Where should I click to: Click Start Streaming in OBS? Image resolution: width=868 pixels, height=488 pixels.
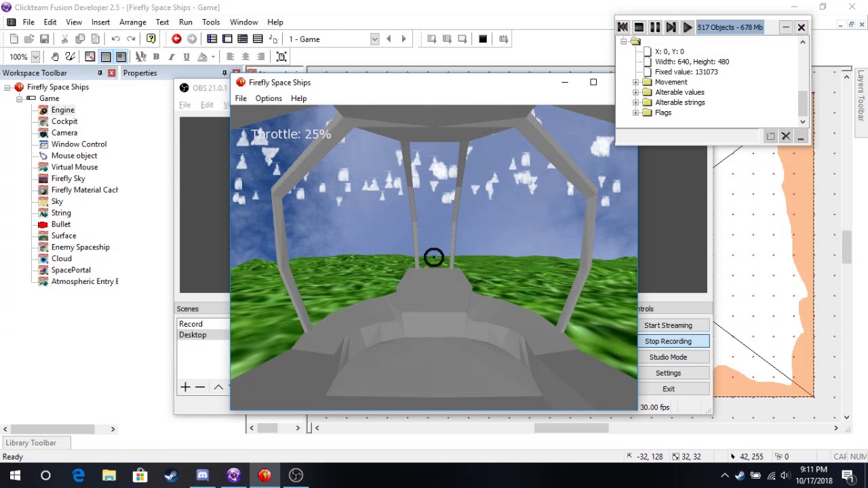coord(668,325)
